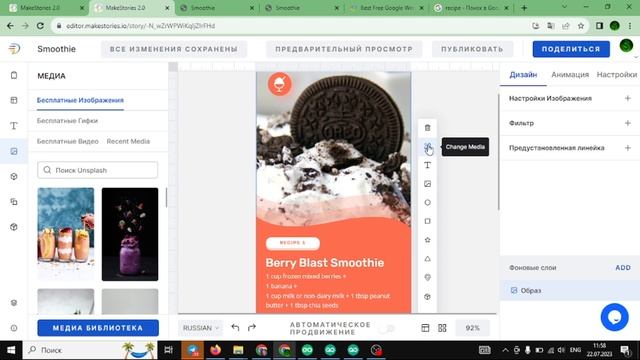Click the Публиковать button
Viewport: 640px width, 360px height.
472,49
